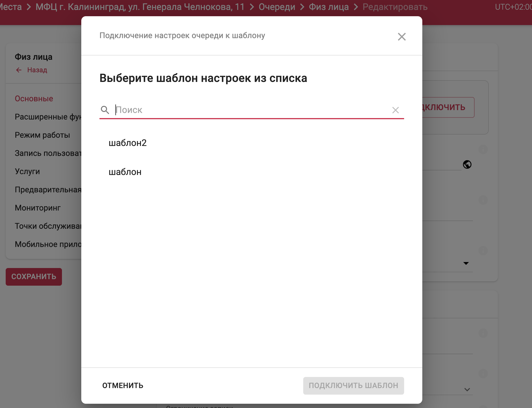Click the globe language icon

click(467, 164)
